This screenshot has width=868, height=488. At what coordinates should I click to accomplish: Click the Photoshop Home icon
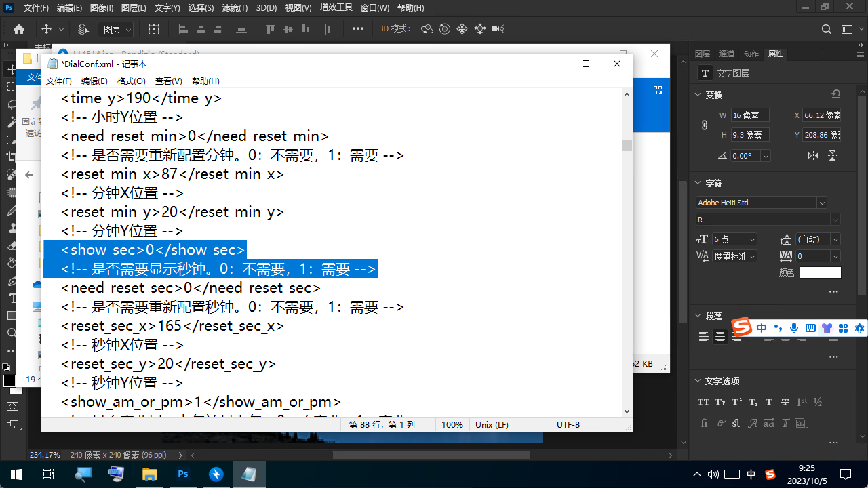pyautogui.click(x=19, y=29)
